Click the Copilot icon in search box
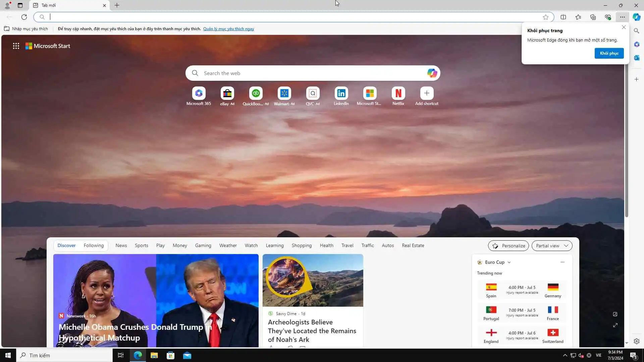Image resolution: width=644 pixels, height=362 pixels. [x=432, y=73]
